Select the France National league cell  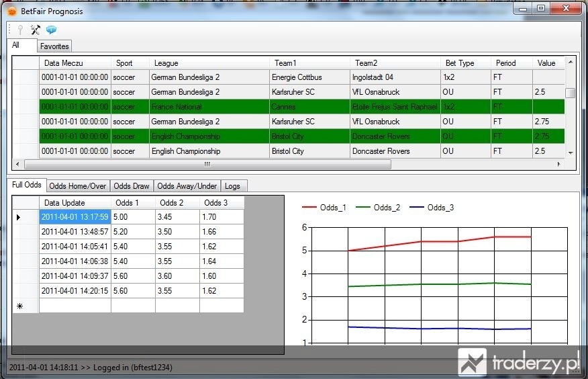pyautogui.click(x=209, y=107)
